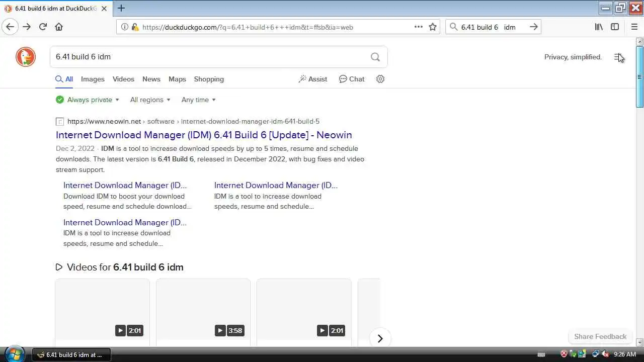Open the page actions three-dot menu

point(418,27)
